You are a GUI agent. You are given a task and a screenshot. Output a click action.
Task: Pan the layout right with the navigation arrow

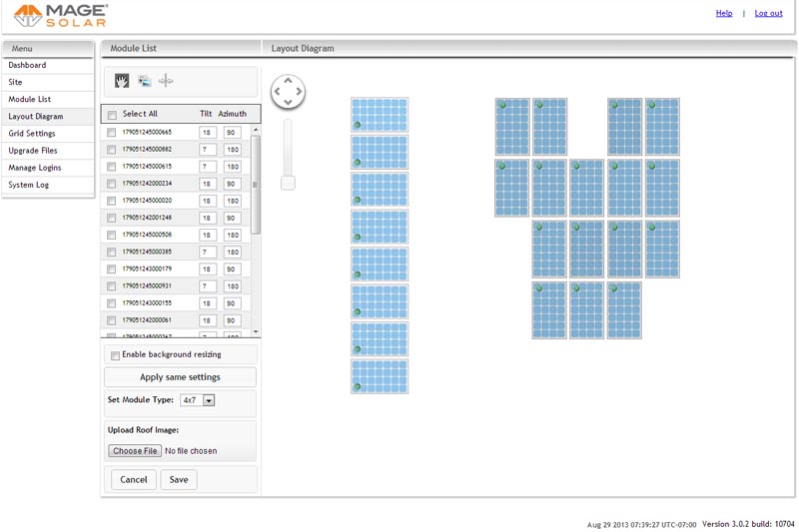click(299, 92)
